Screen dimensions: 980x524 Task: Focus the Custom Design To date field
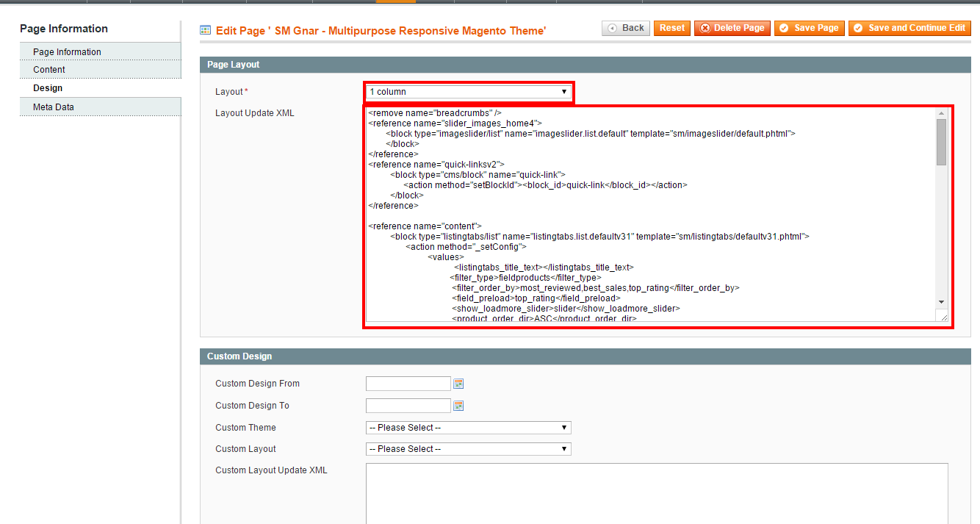coord(408,406)
